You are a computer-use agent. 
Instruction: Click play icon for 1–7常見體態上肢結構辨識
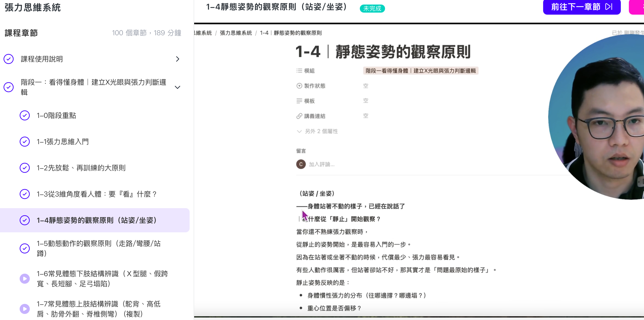tap(25, 309)
